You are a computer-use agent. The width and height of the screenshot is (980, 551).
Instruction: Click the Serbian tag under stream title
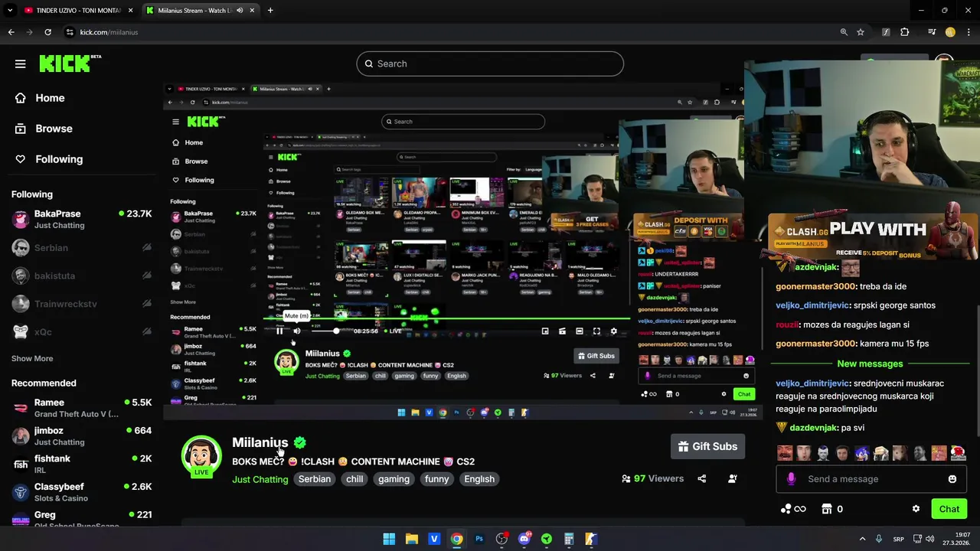pyautogui.click(x=315, y=479)
